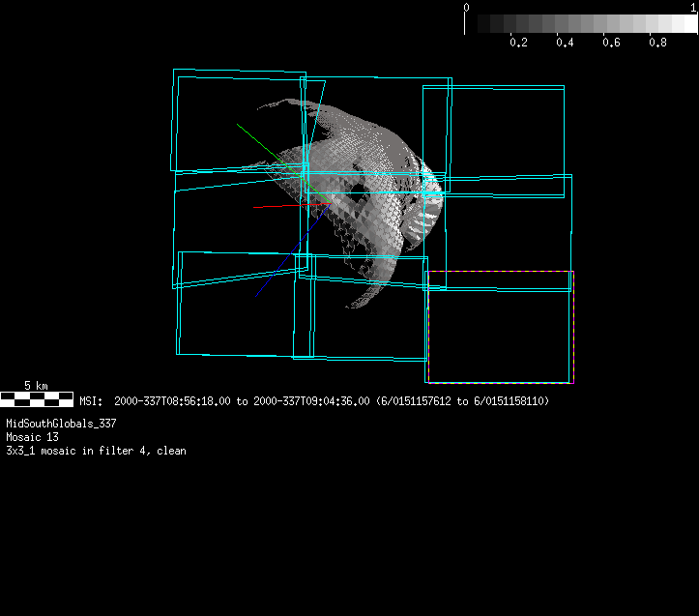Click the MidSouthGlobals_337 sequence label
Screen dimensions: 699x616
coord(61,424)
